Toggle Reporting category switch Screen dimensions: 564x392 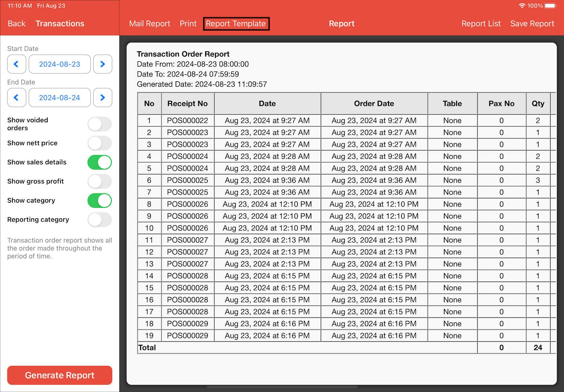point(100,220)
